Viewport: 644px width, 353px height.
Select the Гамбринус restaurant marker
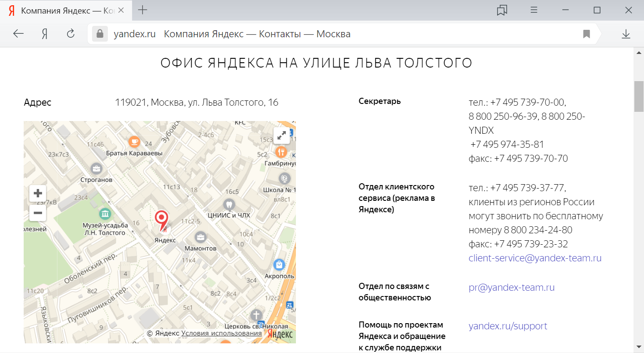[281, 152]
